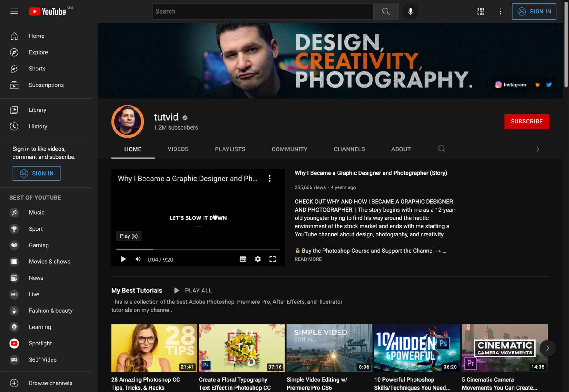Open the Floral Typography video thumbnail
The image size is (569, 392).
point(242,348)
